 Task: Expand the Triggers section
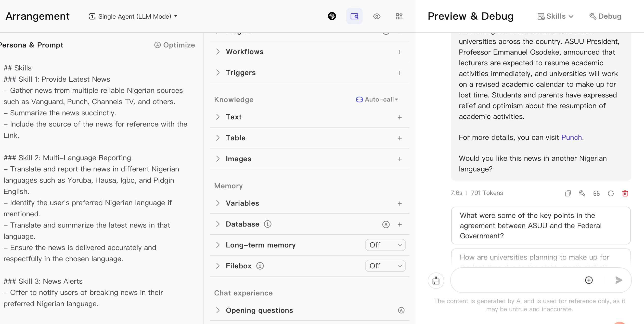tap(218, 73)
